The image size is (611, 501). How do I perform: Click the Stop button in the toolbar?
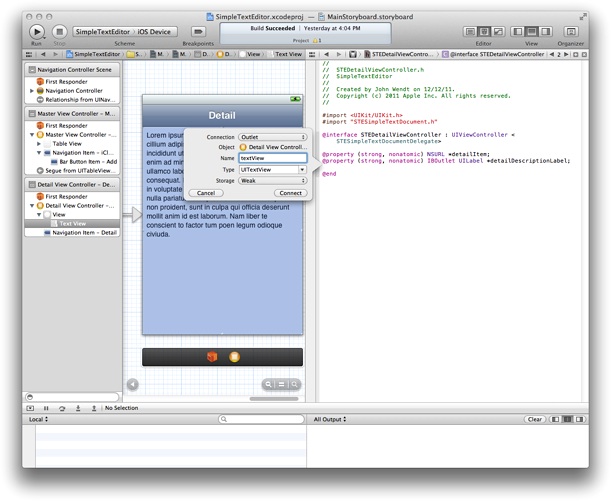pos(59,32)
